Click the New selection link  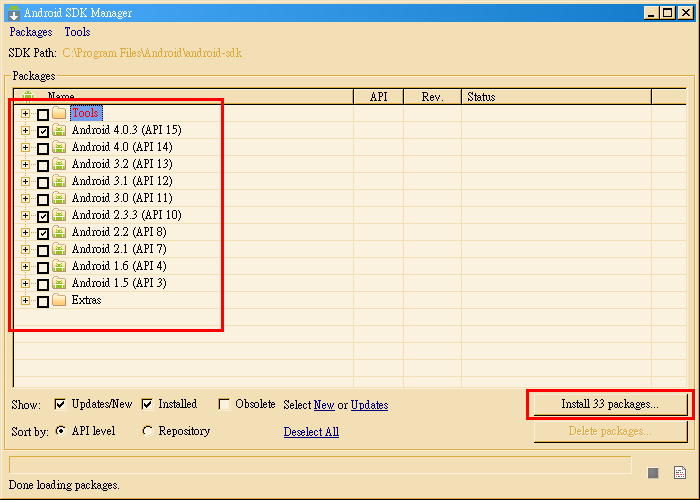click(x=324, y=405)
